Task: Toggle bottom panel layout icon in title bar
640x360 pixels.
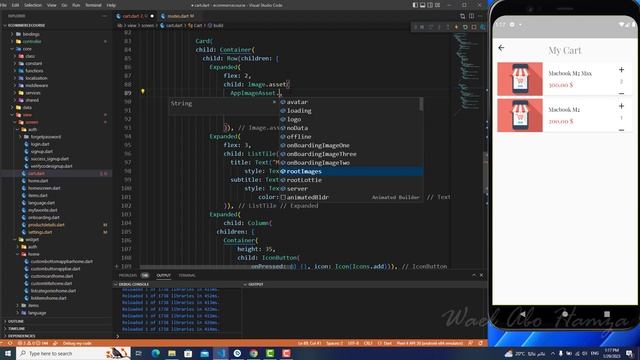Action: [422, 5]
